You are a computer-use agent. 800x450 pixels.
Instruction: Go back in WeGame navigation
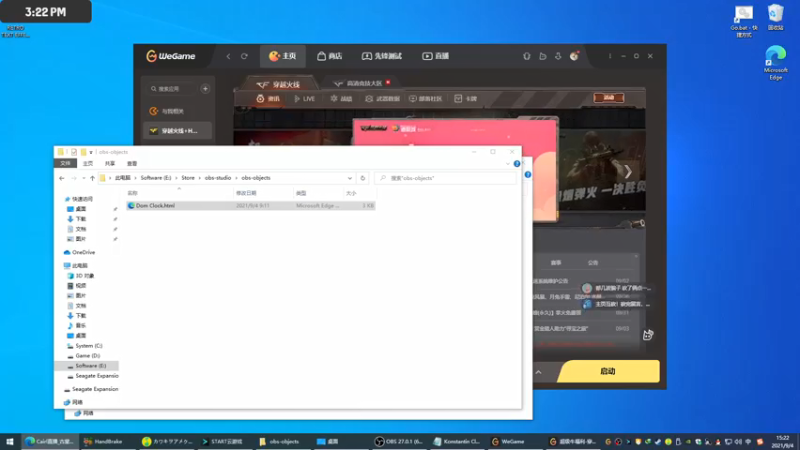pos(228,56)
